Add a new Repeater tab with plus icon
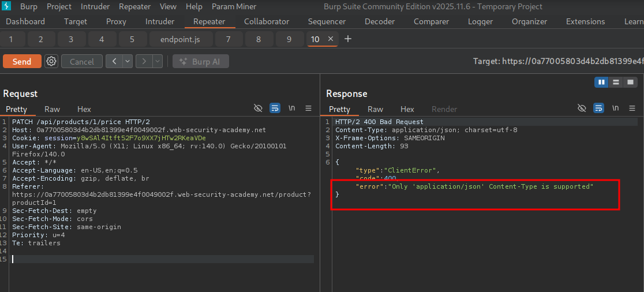The height and width of the screenshot is (292, 644). coord(348,39)
